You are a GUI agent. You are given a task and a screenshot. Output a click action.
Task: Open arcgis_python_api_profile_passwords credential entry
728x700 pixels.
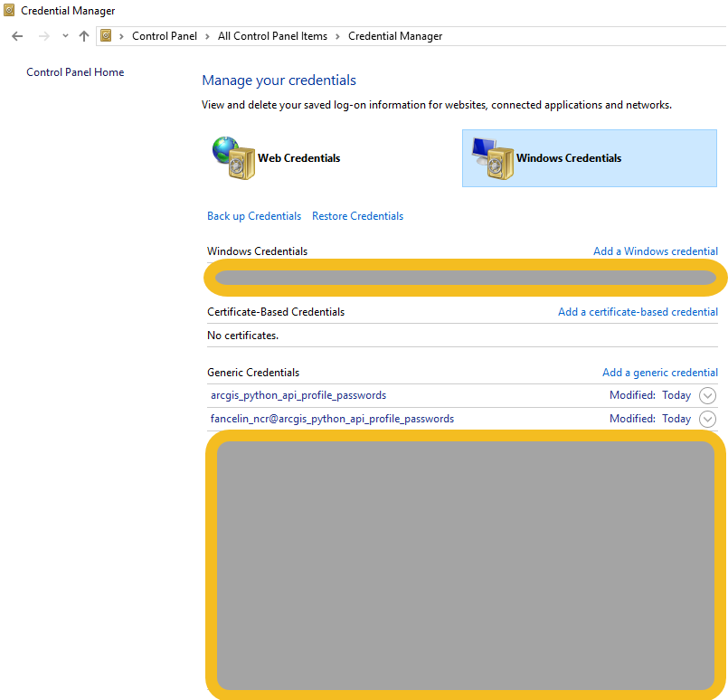pyautogui.click(x=298, y=395)
